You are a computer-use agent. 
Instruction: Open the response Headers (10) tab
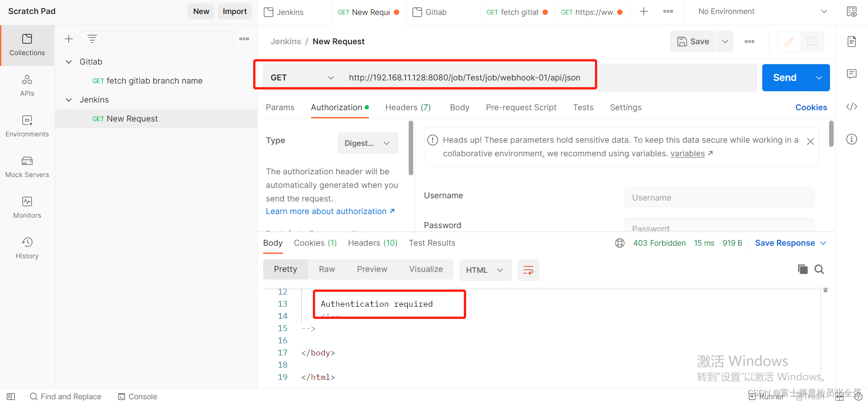[373, 243]
